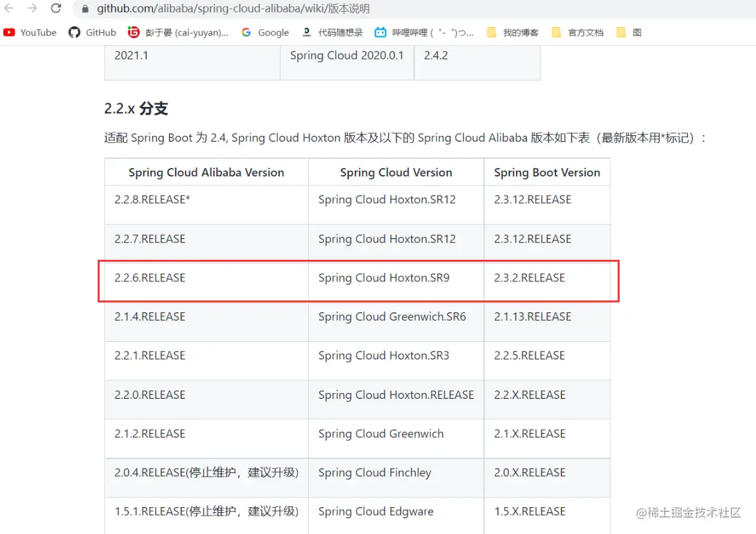756x534 pixels.
Task: Click Spring Cloud Hoxton.SR12 in 2.2.8 row
Action: (x=396, y=205)
